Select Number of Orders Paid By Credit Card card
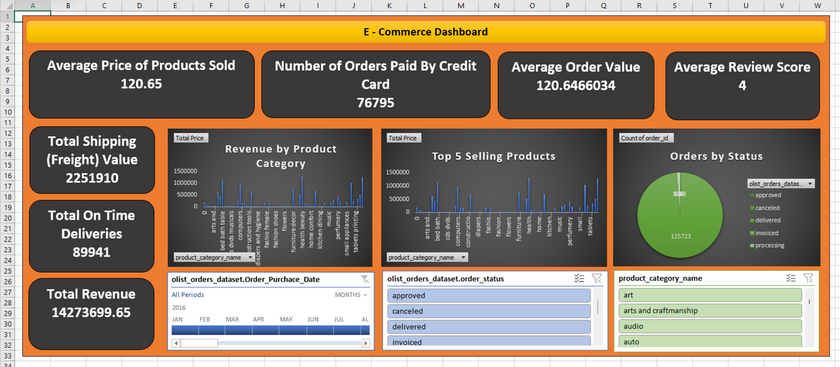Screen dimensions: 840x367 [x=376, y=84]
